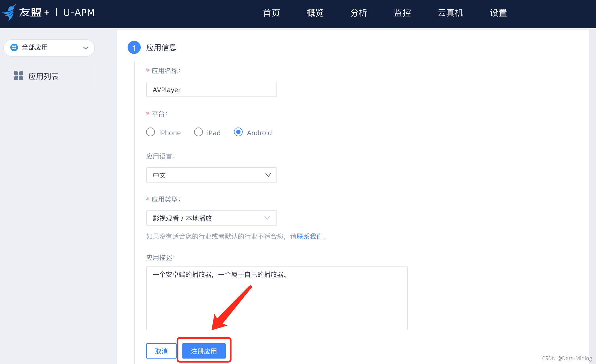Open the 应用语言 dropdown showing 中文
The width and height of the screenshot is (596, 364).
(212, 175)
